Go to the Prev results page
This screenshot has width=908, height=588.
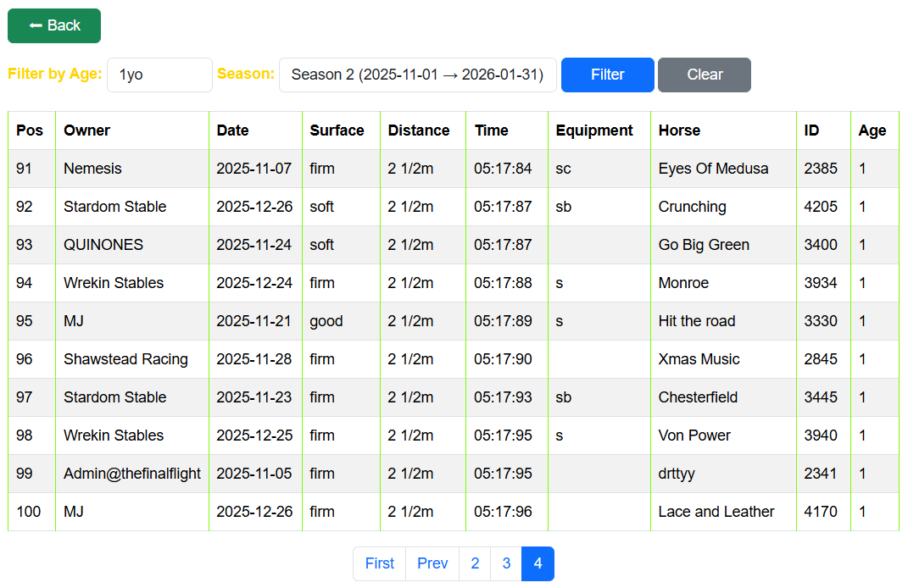click(432, 563)
